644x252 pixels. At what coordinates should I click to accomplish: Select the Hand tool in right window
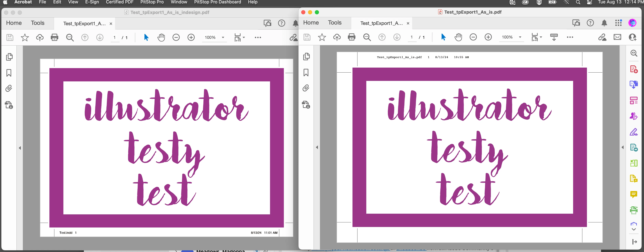click(458, 37)
